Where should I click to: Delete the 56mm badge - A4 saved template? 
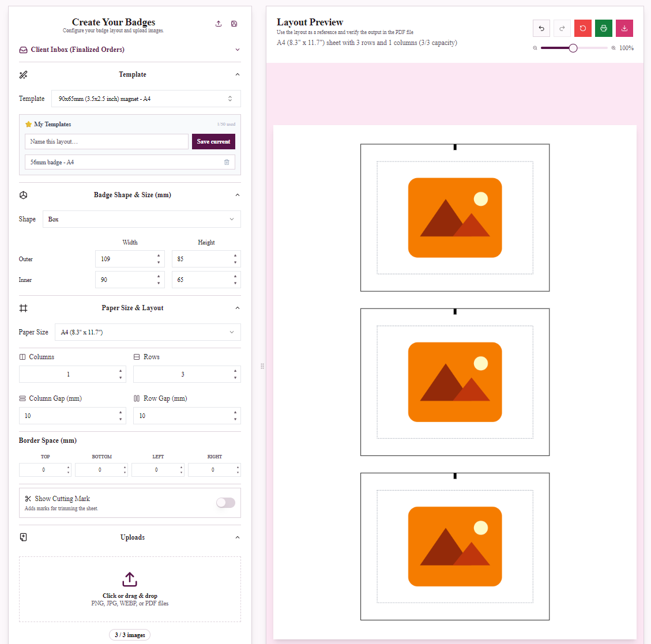(x=227, y=162)
